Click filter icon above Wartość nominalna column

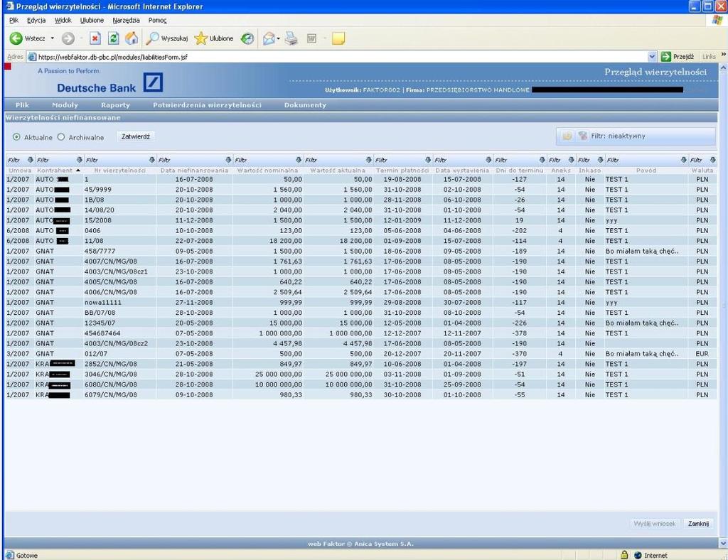pos(299,160)
